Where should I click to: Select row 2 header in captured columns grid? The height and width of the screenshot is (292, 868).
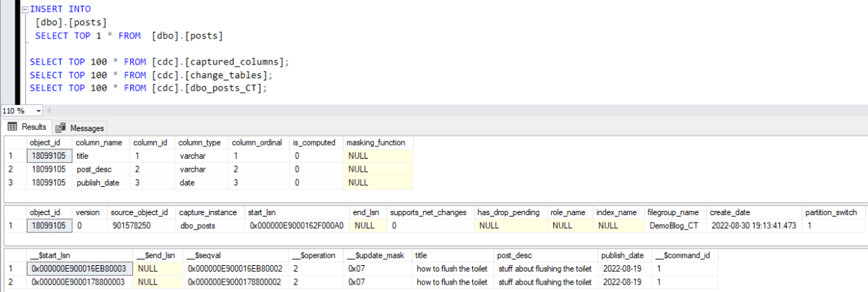coord(10,169)
